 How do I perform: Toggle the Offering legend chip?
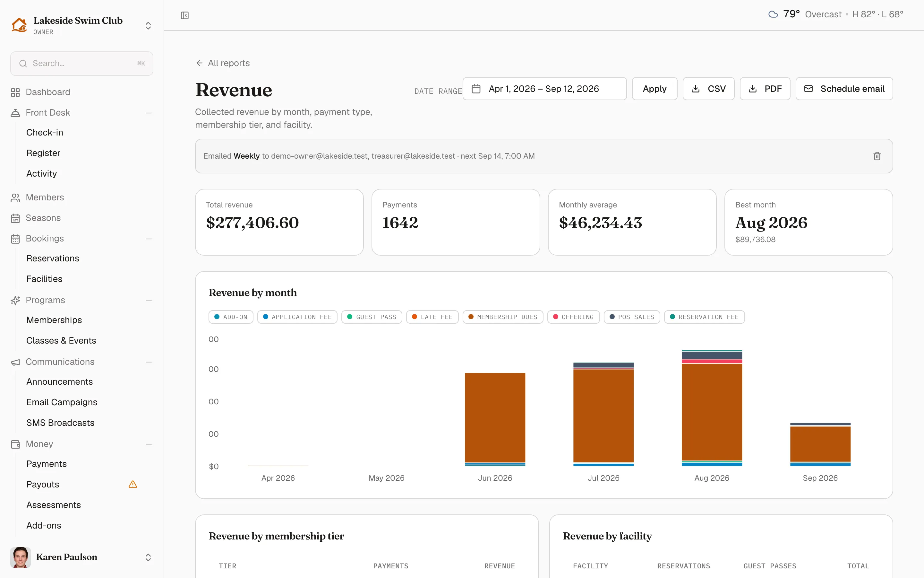coord(573,317)
